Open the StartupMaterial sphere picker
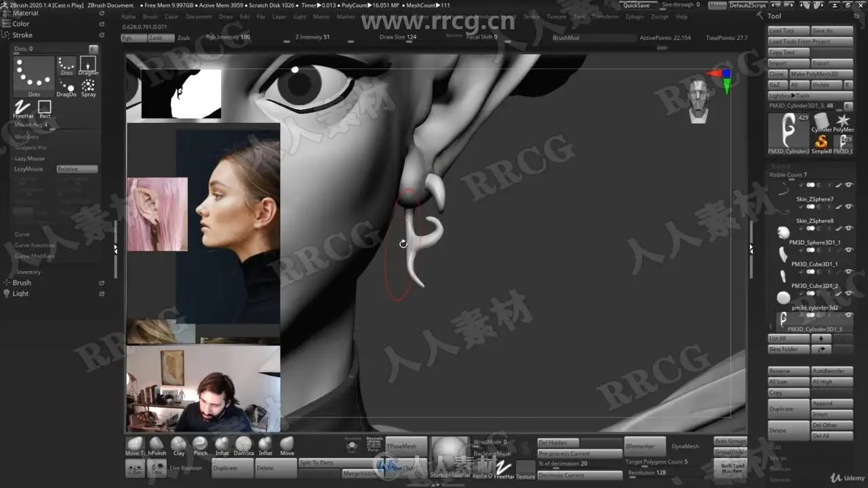This screenshot has width=868, height=488. (x=450, y=457)
